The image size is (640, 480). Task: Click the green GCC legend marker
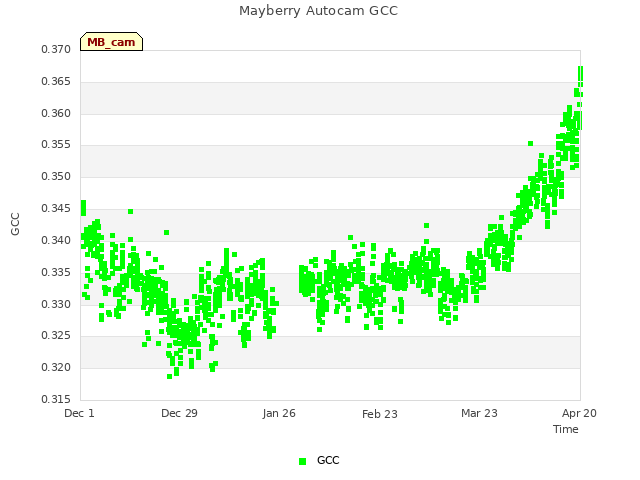pyautogui.click(x=302, y=461)
